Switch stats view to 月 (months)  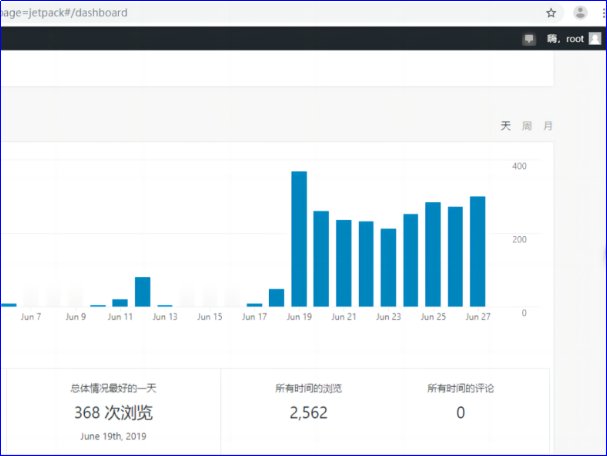pos(548,126)
